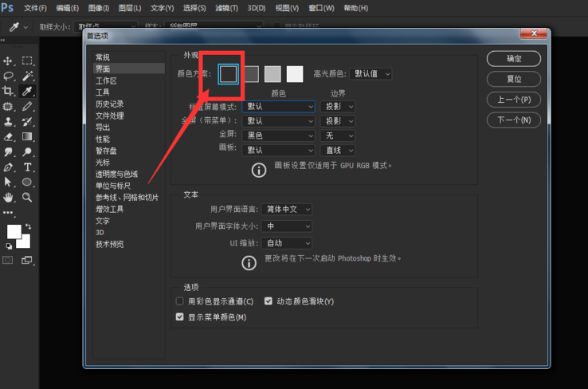Click the 复位 button

point(514,79)
